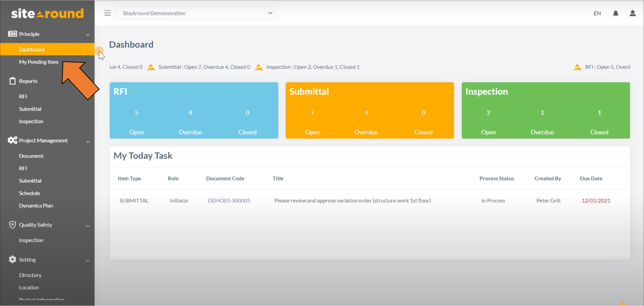Collapse the Quality Safety section chevron
Viewport: 644px width, 306px height.
coord(88,226)
